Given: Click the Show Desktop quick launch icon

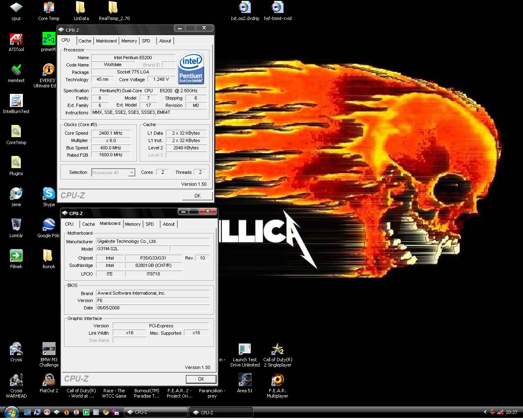Looking at the screenshot, I should coord(27,412).
